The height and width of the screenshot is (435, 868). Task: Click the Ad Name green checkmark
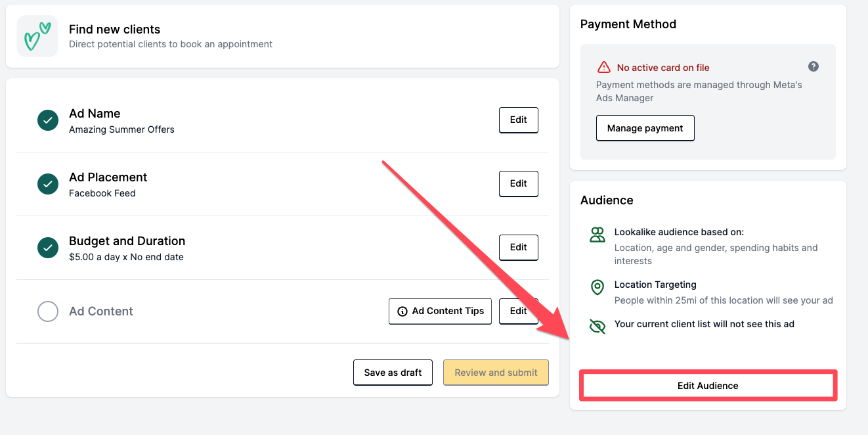click(x=48, y=120)
